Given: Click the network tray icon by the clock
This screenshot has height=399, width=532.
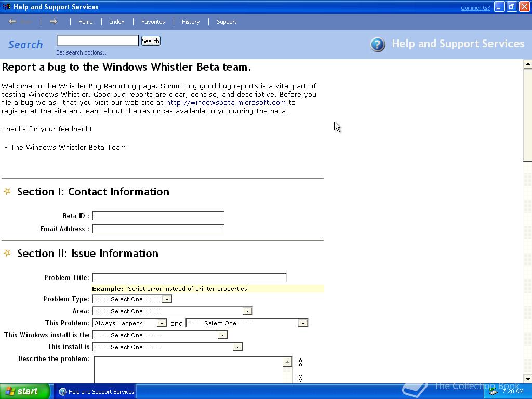Looking at the screenshot, I should coord(493,392).
